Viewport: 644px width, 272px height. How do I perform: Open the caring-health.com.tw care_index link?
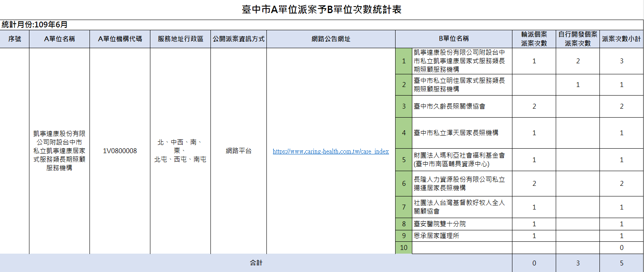pos(331,151)
